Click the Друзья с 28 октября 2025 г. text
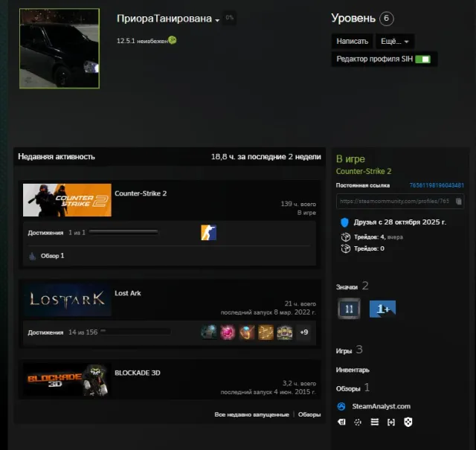 coord(400,222)
